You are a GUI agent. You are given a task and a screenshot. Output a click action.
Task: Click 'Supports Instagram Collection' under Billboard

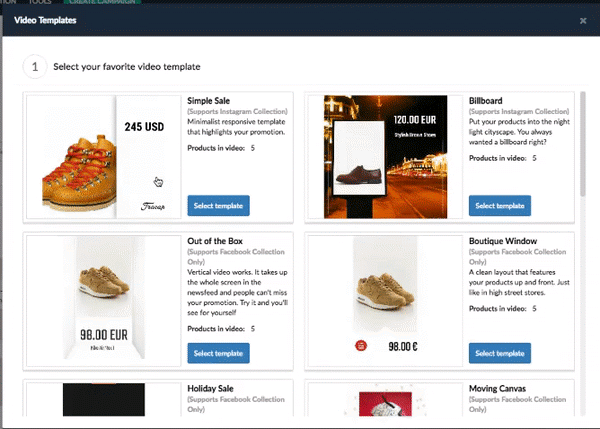pyautogui.click(x=519, y=111)
